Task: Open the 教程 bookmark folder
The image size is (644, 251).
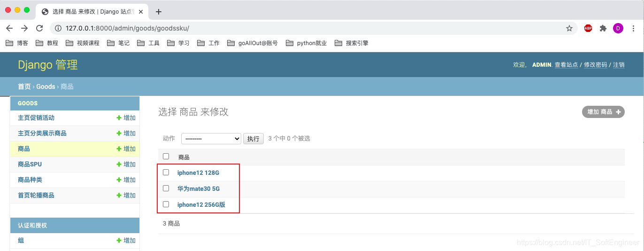Action: click(x=47, y=43)
